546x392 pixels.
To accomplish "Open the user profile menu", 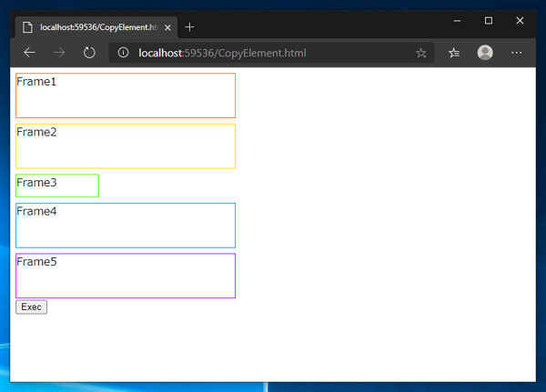I will 485,53.
